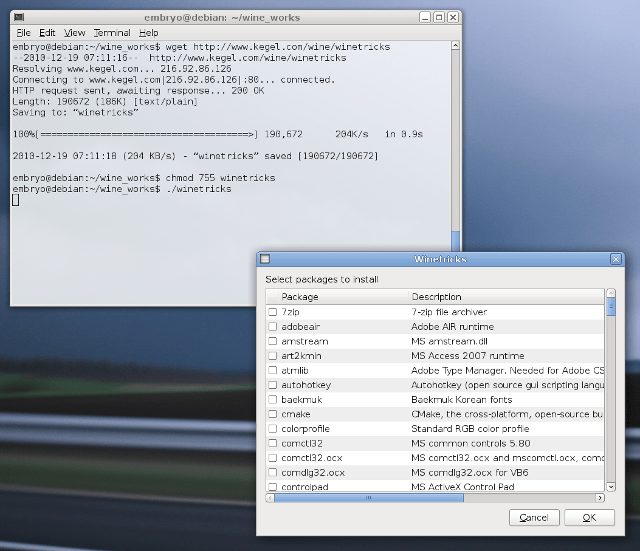
Task: Minimize the terminal window
Action: [425, 17]
